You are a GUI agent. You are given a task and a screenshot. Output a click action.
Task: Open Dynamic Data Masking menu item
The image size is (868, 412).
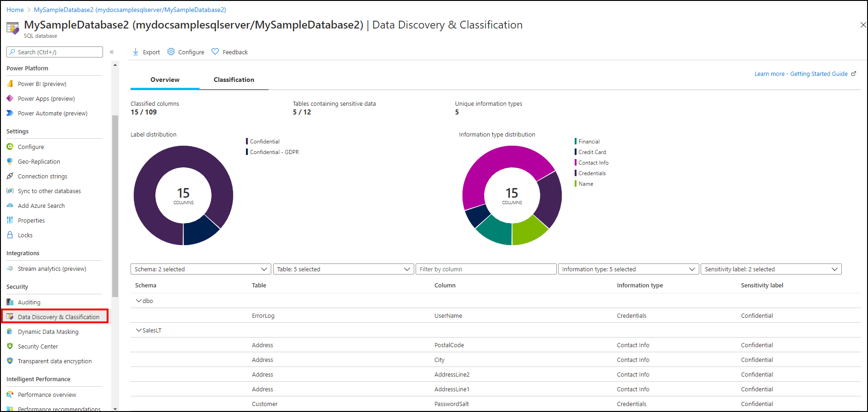[48, 332]
